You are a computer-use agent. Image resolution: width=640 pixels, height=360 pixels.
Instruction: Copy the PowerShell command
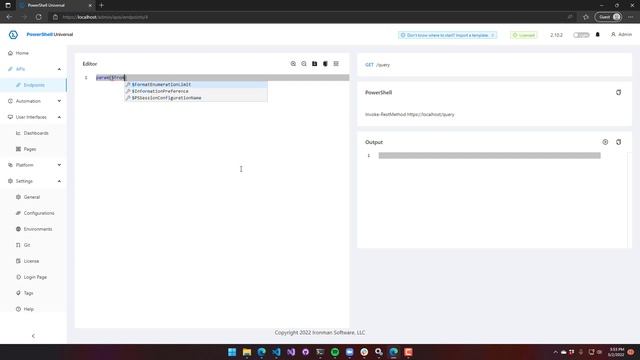click(x=618, y=93)
